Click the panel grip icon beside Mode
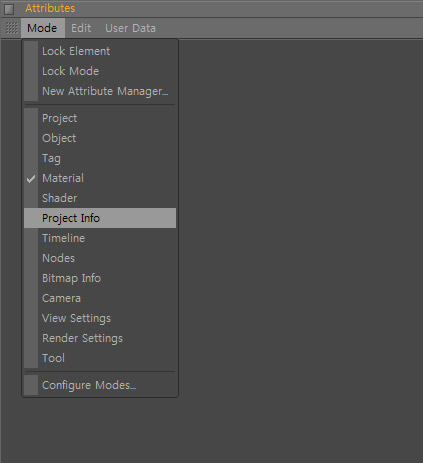423x463 pixels. (x=12, y=28)
